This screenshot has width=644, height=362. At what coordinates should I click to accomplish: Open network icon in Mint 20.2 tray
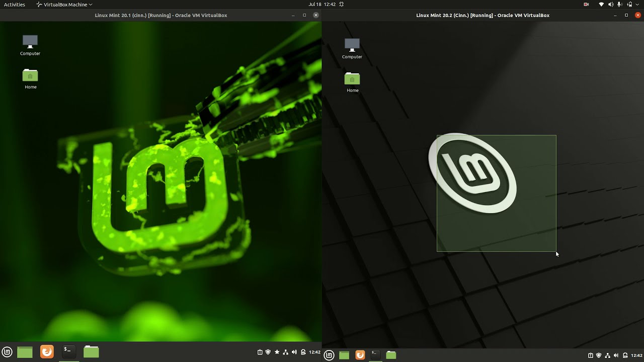coord(607,355)
